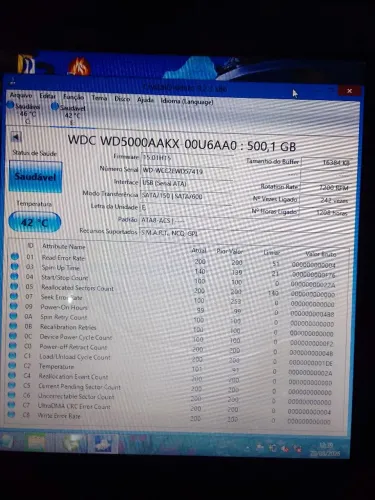This screenshot has height=500, width=375.
Task: Select the Power-On Hours attribute name
Action: point(64,307)
